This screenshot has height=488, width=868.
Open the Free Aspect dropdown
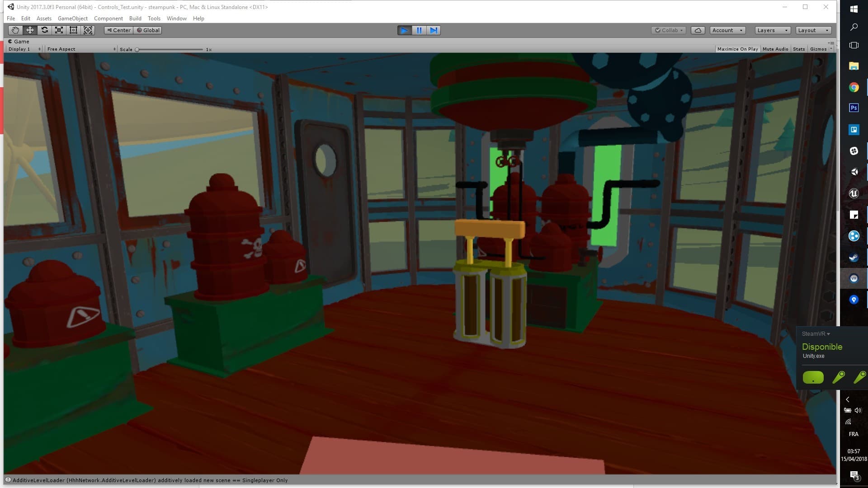81,49
